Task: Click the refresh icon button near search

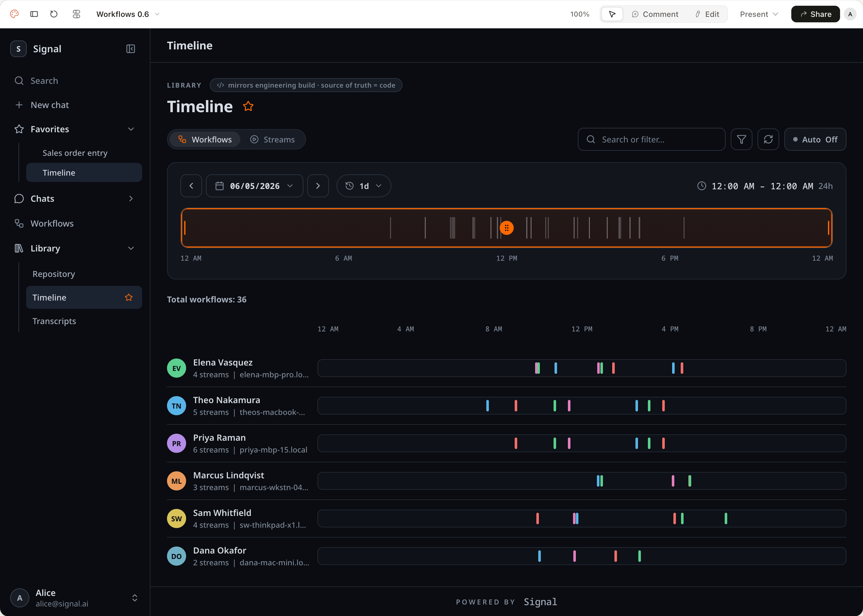Action: 768,140
